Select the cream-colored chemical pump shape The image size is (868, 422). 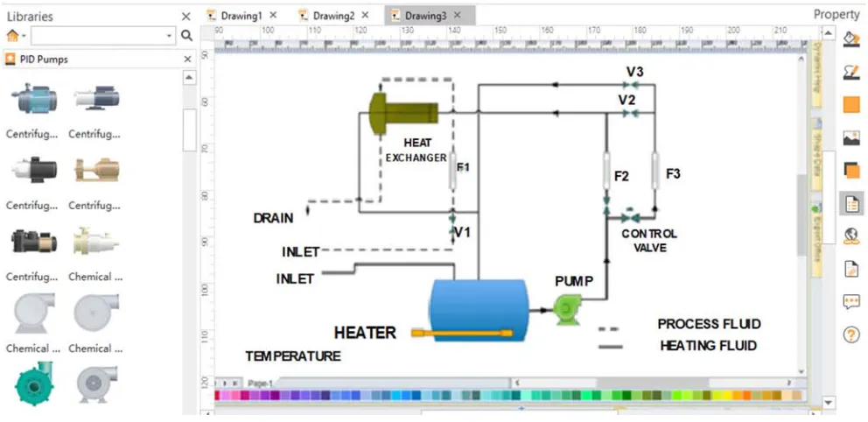tap(95, 241)
